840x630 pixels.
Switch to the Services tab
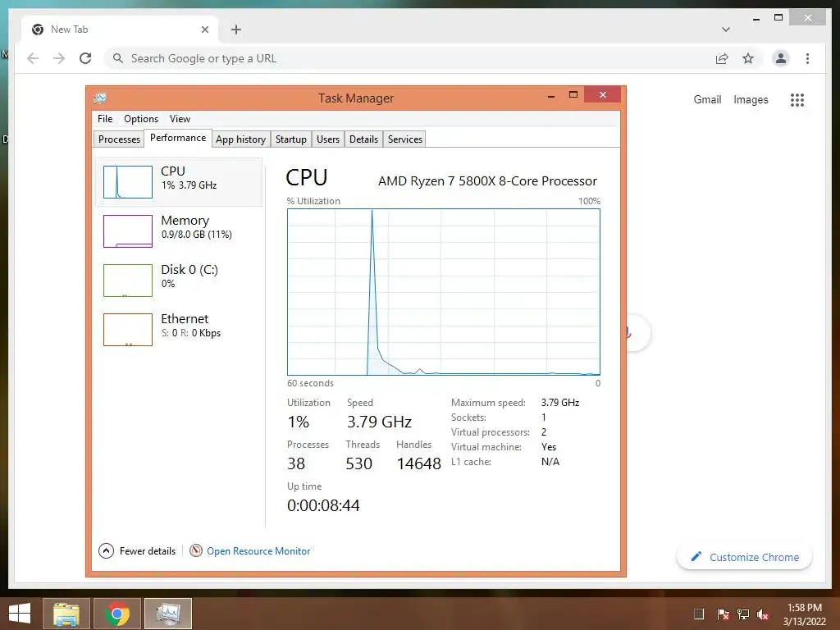(x=405, y=139)
